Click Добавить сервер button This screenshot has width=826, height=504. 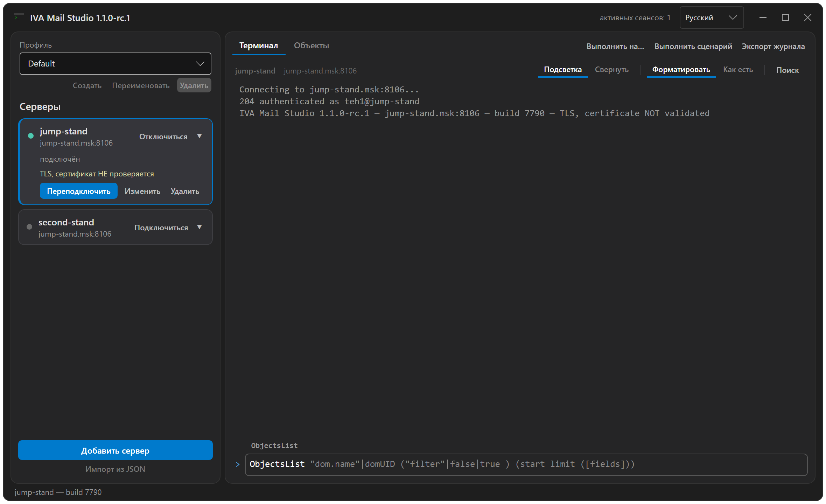point(115,450)
